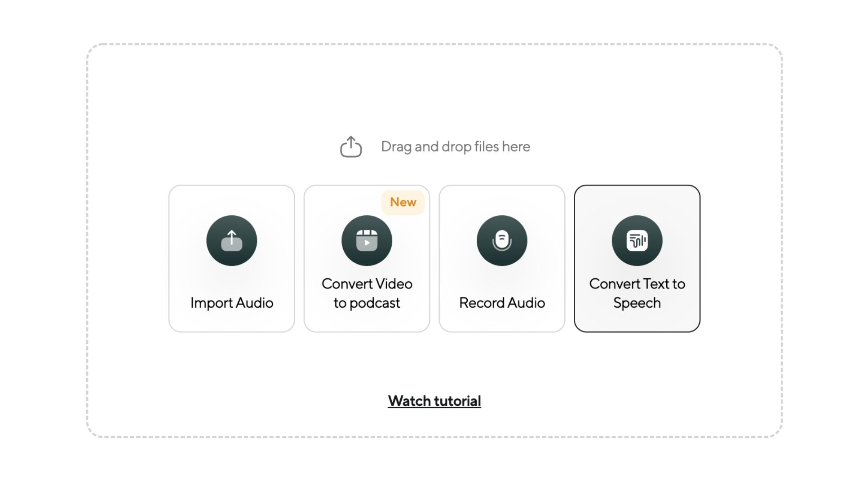This screenshot has height=483, width=868.
Task: Click the Convert Video to podcast icon
Action: pos(367,240)
